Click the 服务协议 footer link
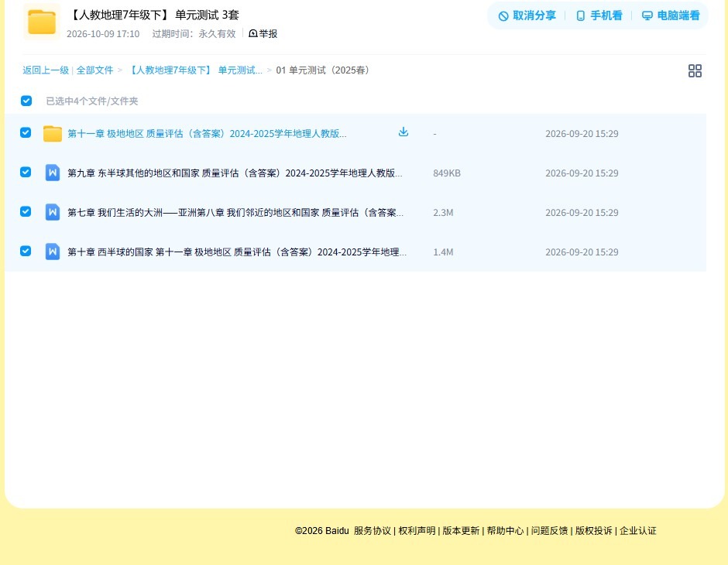 click(373, 531)
